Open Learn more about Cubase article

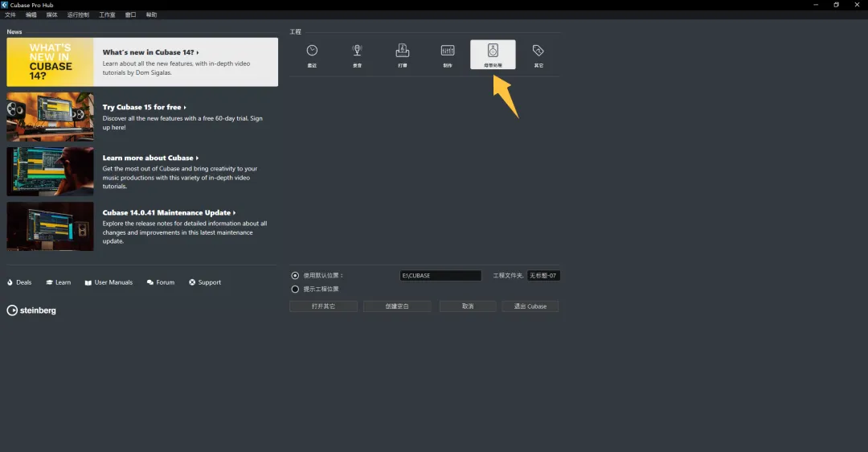pyautogui.click(x=142, y=172)
